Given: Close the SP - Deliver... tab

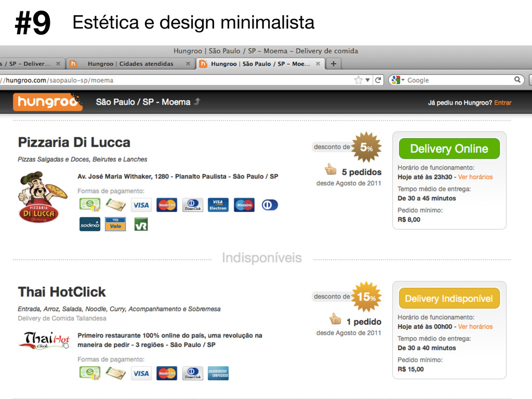Looking at the screenshot, I should (x=58, y=64).
